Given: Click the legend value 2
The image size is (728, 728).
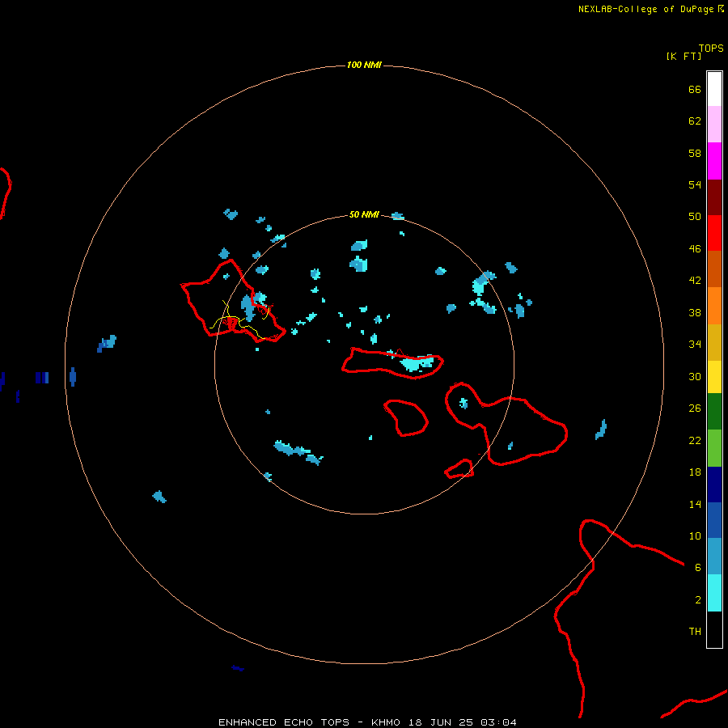Looking at the screenshot, I should pos(698,599).
